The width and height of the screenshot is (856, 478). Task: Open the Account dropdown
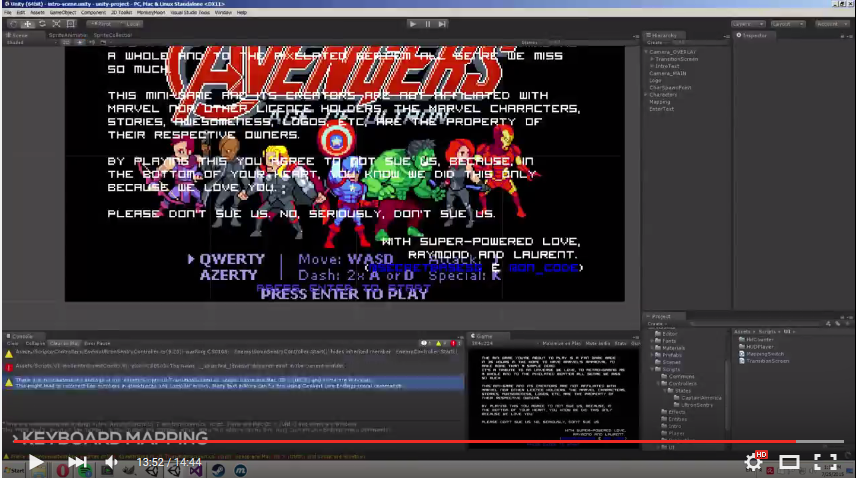click(832, 24)
